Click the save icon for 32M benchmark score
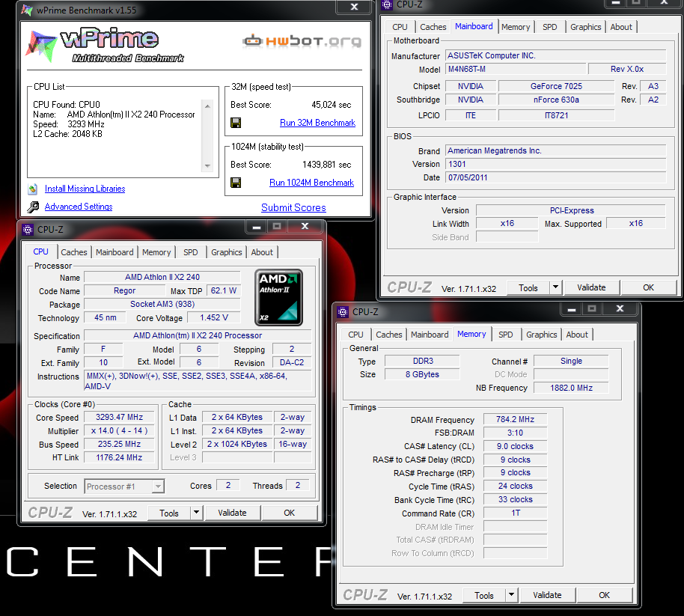Viewport: 684px width, 616px height. pos(236,123)
